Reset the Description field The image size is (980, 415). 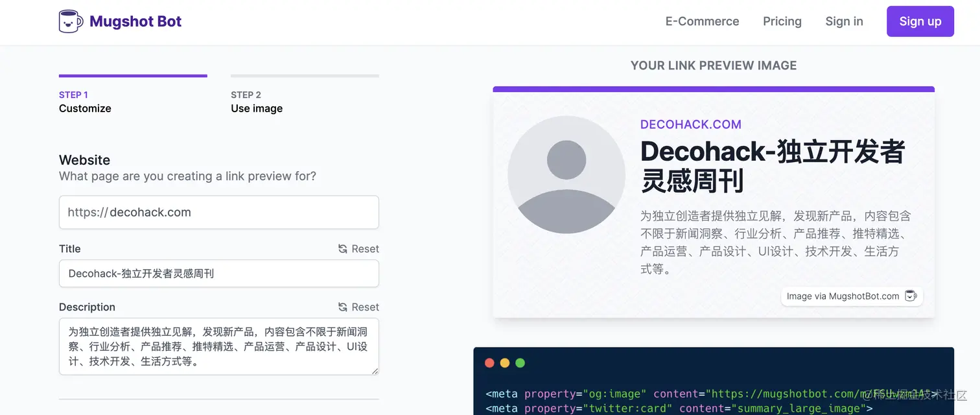(358, 307)
